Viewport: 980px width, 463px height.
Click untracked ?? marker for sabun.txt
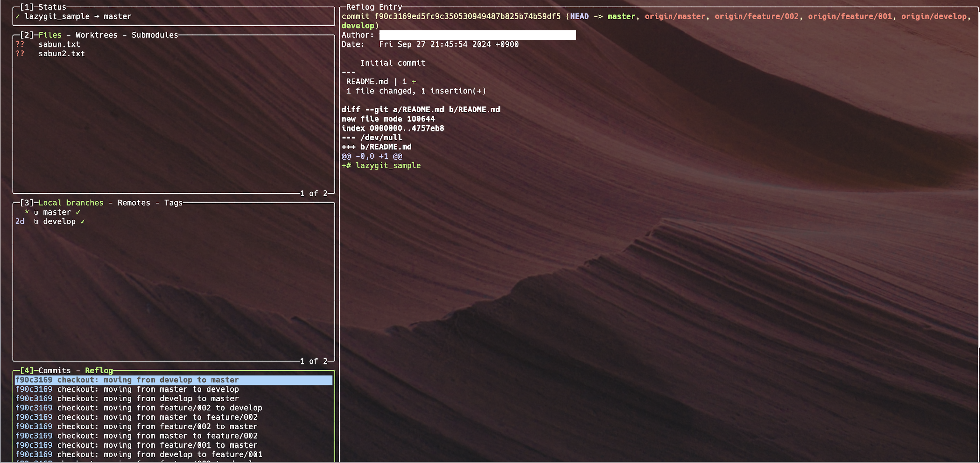point(20,44)
